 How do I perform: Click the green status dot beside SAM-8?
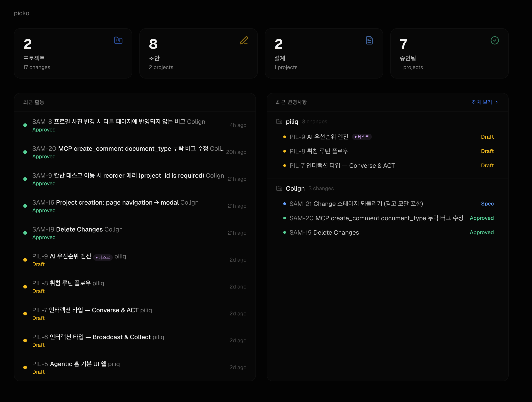click(x=25, y=125)
